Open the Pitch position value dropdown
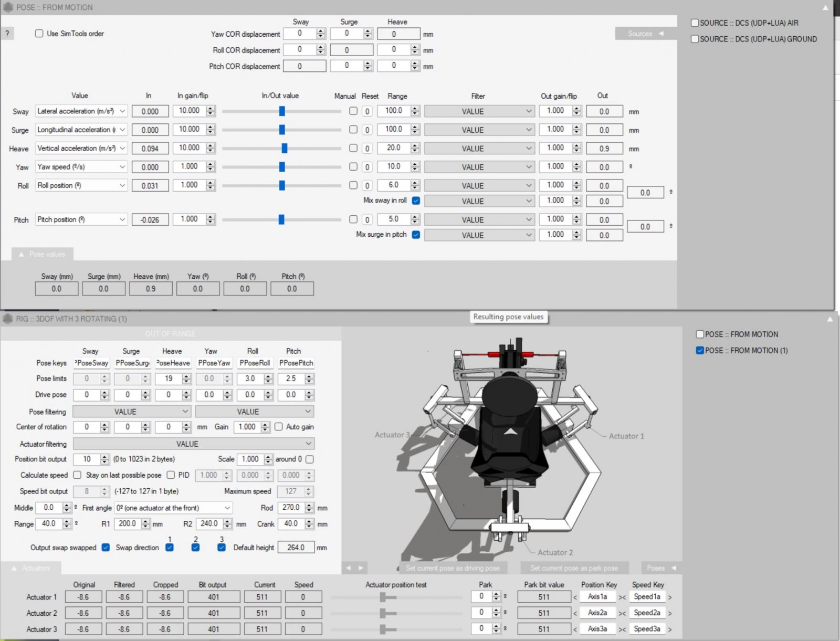 pos(81,219)
